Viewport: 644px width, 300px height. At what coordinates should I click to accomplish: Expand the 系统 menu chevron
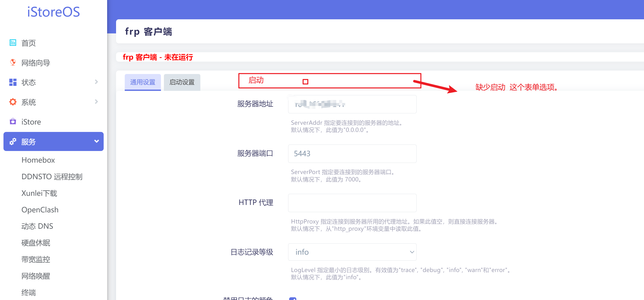click(96, 101)
